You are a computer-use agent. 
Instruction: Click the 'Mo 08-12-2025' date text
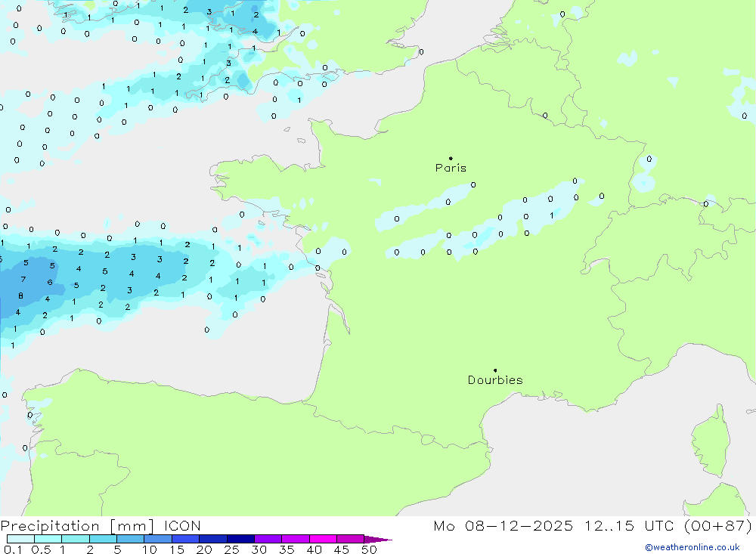[503, 526]
